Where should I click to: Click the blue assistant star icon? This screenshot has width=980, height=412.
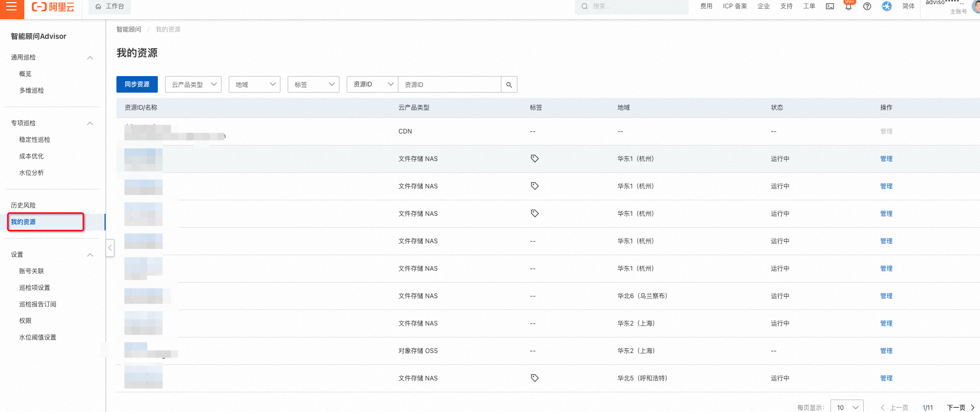click(x=887, y=6)
